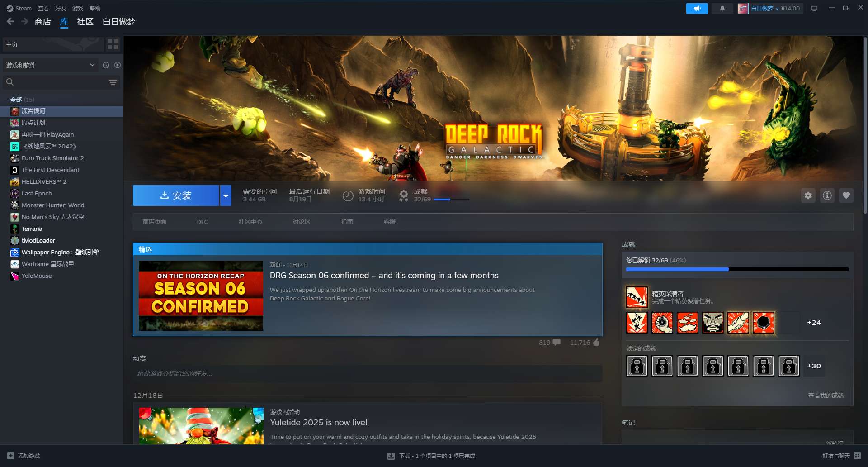Open the notifications bell
This screenshot has width=868, height=467.
pos(722,9)
